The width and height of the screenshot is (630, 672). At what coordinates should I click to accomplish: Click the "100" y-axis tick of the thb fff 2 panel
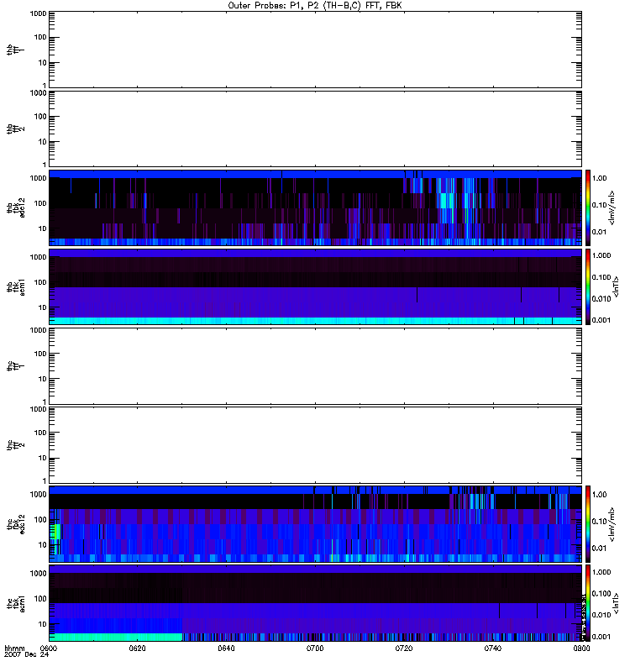tap(40, 117)
